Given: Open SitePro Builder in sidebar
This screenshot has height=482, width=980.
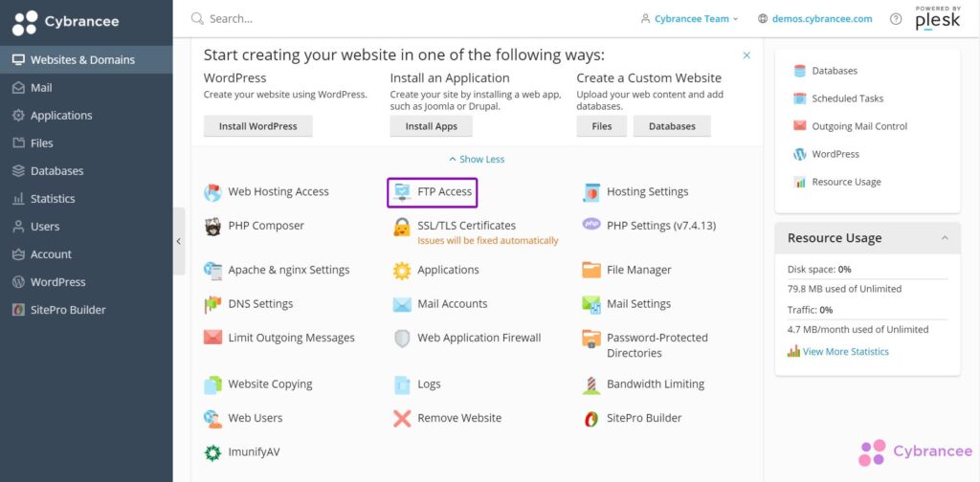Looking at the screenshot, I should 86,310.
